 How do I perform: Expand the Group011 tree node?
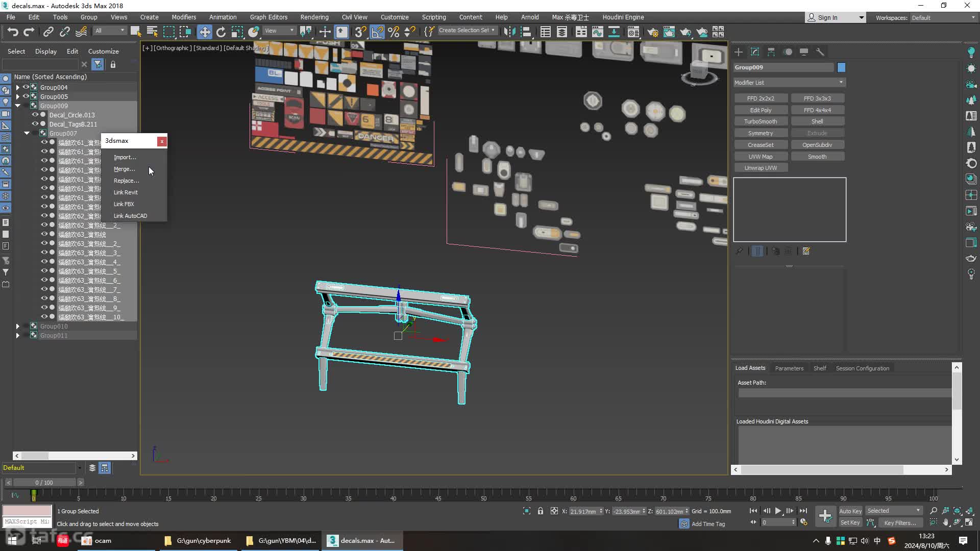coord(18,335)
